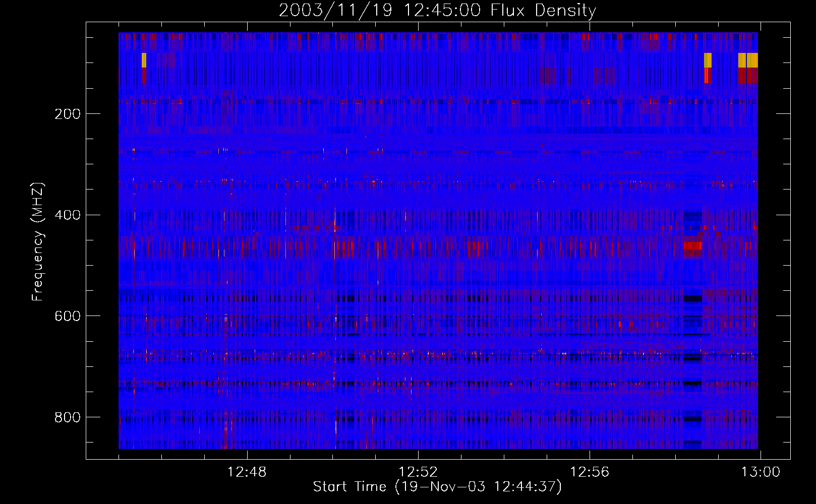Screen dimensions: 816x504
Task: Click the "12:52" time tick label
Action: pos(418,472)
